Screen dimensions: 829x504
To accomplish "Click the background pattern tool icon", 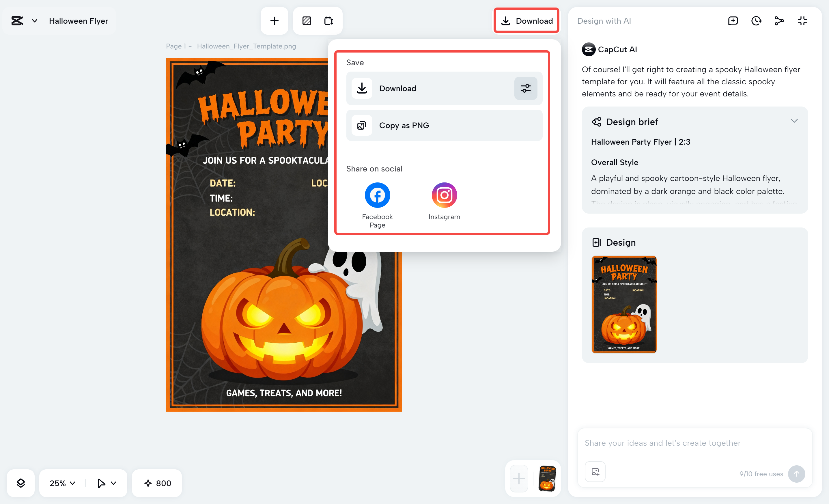I will pyautogui.click(x=307, y=21).
